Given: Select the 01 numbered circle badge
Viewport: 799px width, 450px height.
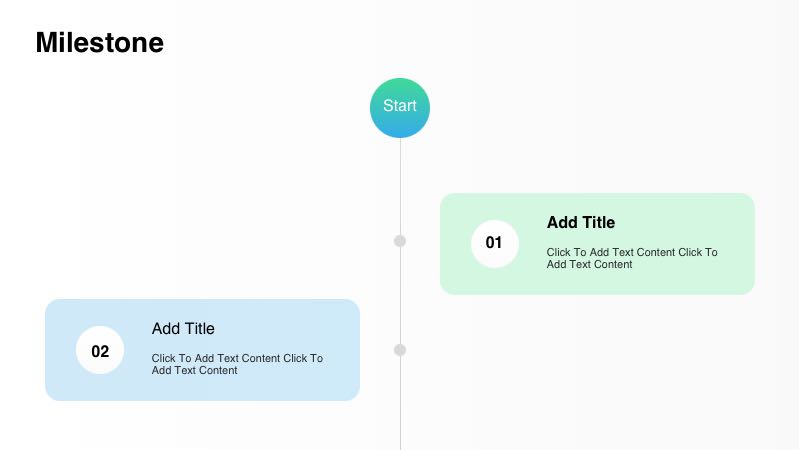Looking at the screenshot, I should coord(495,243).
